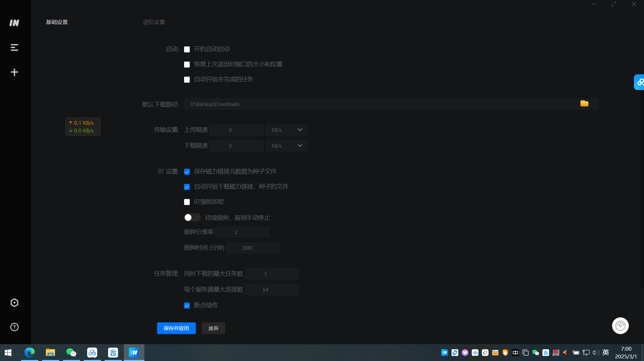Switch input language via 英 indicator

pyautogui.click(x=606, y=352)
